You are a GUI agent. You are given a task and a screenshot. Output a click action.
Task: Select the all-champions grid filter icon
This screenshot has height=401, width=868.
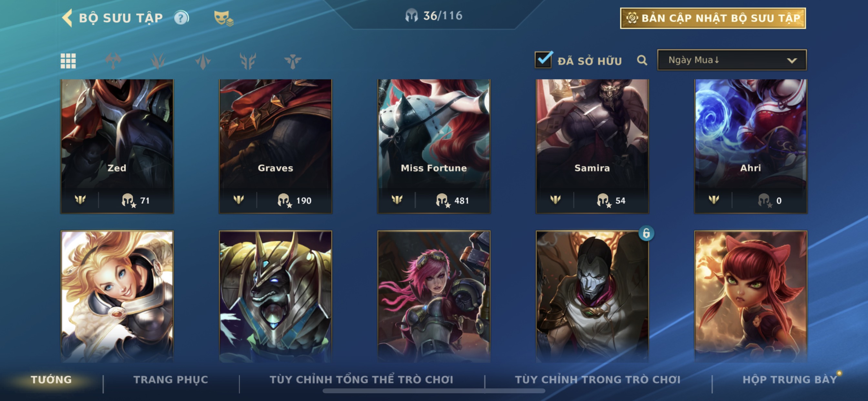tap(68, 61)
